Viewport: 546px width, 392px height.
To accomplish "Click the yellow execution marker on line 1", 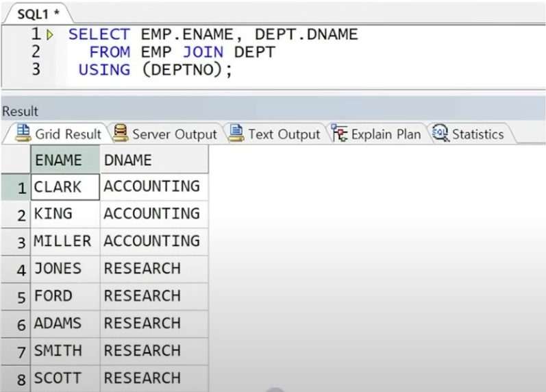I will [50, 35].
